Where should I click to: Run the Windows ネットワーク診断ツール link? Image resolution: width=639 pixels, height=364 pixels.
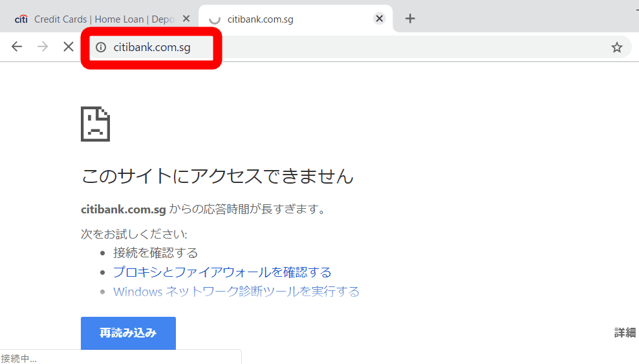coord(236,292)
